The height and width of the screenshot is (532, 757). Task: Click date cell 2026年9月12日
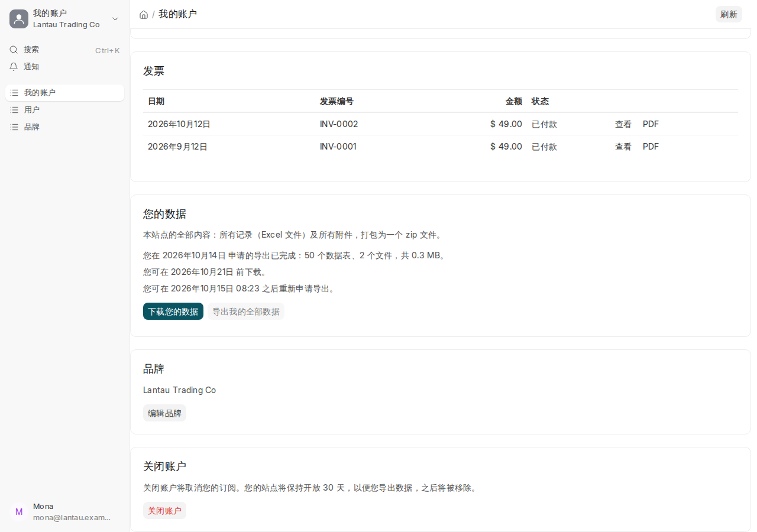click(177, 147)
